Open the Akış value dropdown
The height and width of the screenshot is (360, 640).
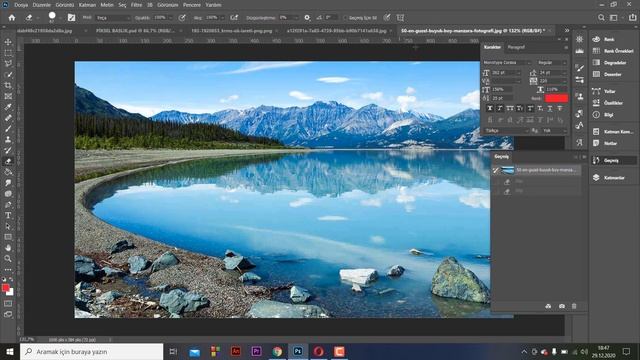tap(222, 18)
